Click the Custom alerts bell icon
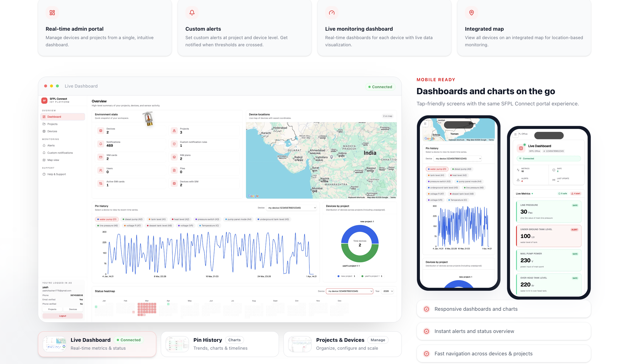The height and width of the screenshot is (364, 629). coord(192,13)
